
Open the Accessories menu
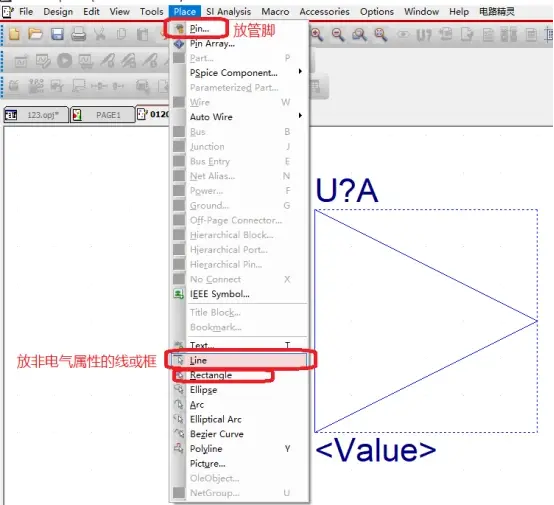coord(324,12)
